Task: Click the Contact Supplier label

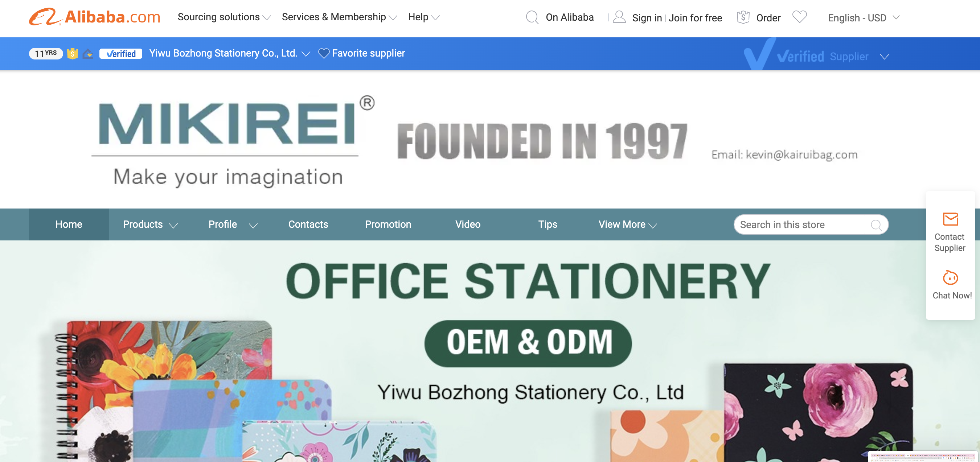Action: click(x=950, y=242)
